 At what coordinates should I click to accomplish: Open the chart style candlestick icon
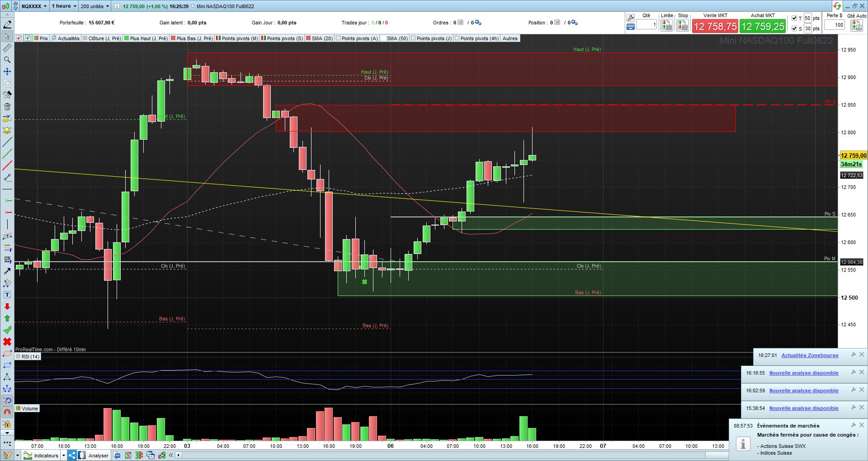5,6
